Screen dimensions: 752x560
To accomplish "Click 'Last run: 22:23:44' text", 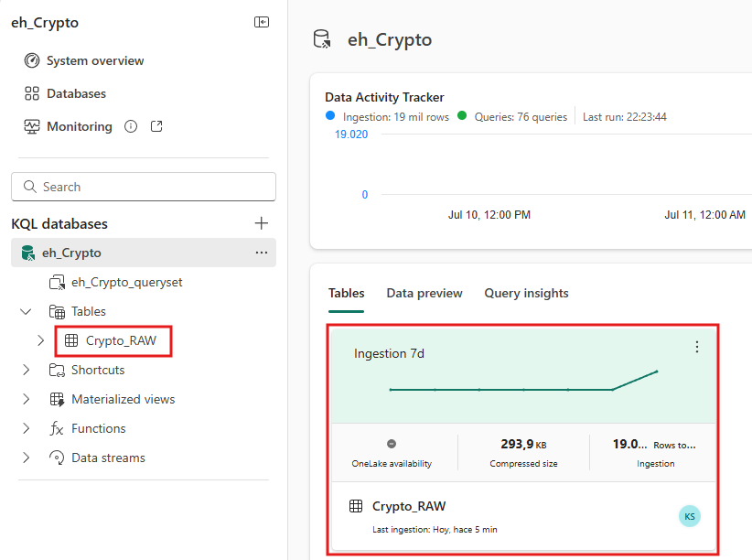I will tap(625, 117).
